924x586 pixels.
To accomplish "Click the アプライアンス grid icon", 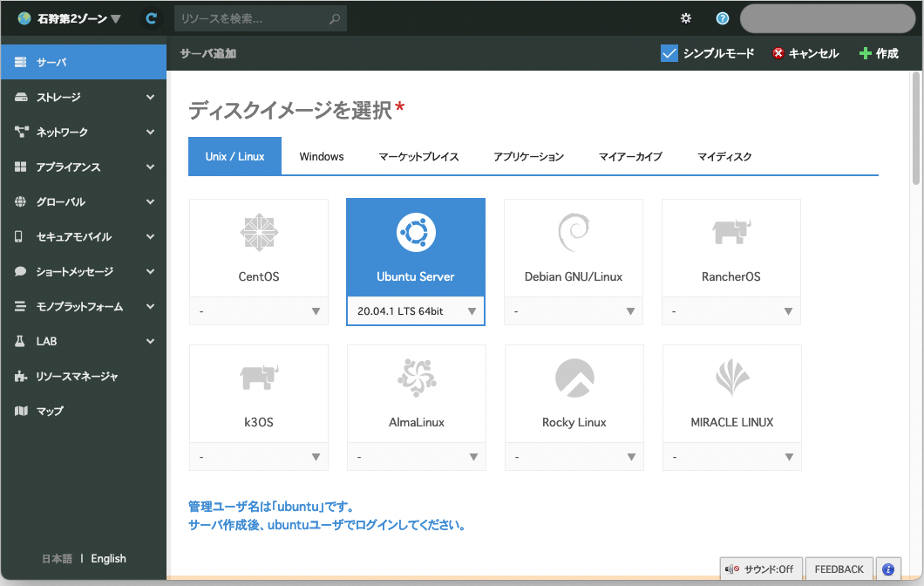I will (21, 167).
